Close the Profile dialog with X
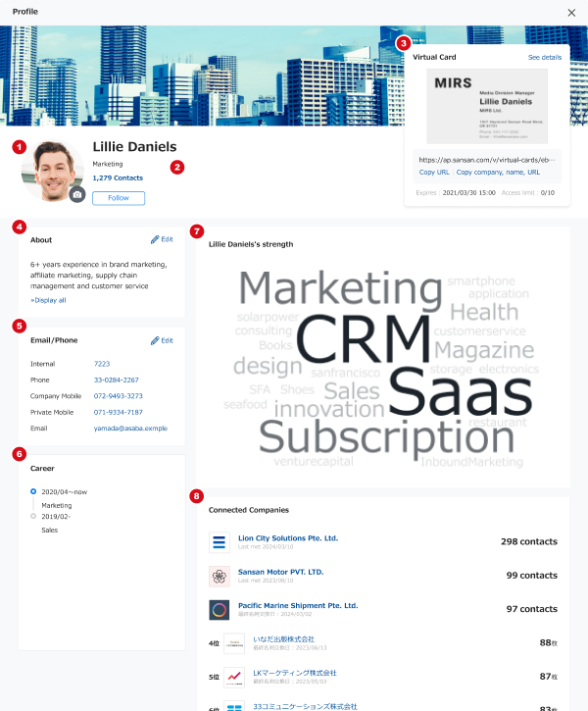 coord(571,12)
